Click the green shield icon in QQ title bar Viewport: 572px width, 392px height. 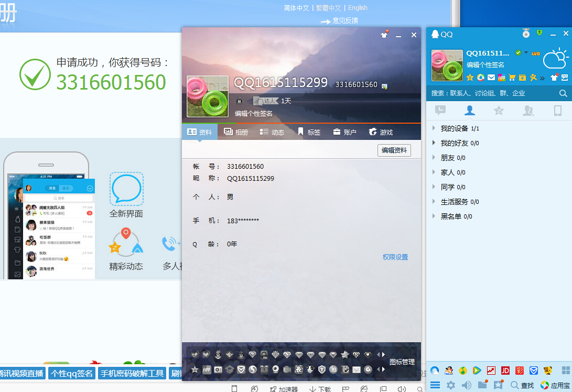coord(539,32)
